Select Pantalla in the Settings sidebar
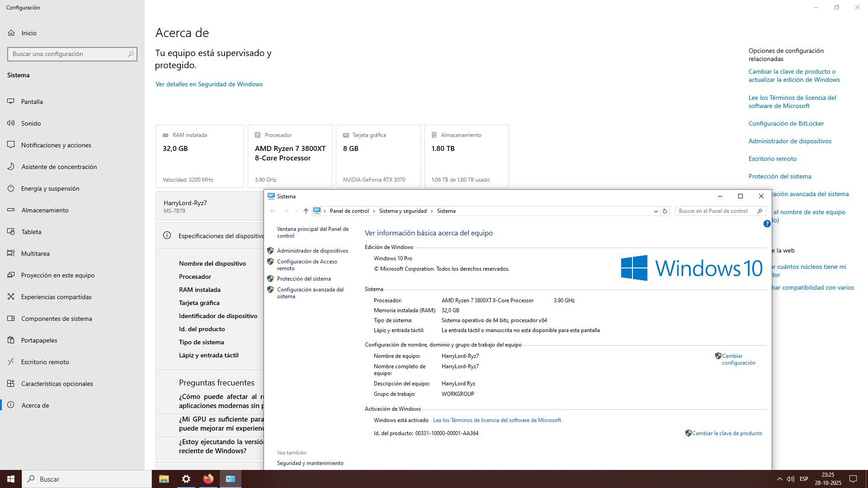Viewport: 868px width, 488px height. tap(32, 102)
